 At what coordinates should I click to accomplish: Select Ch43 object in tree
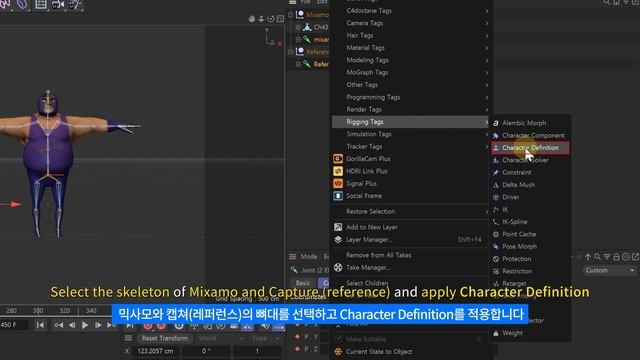click(321, 27)
